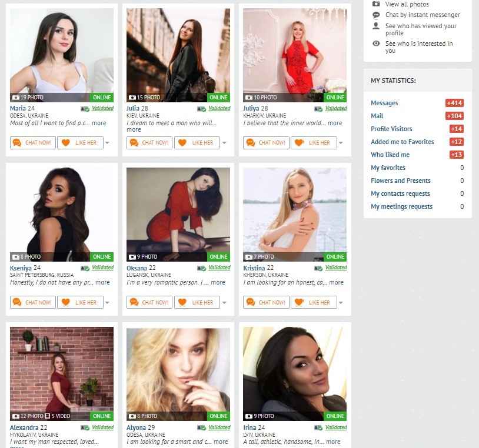Like Oksana using the heart Like Her button
This screenshot has width=479, height=448.
[x=197, y=302]
